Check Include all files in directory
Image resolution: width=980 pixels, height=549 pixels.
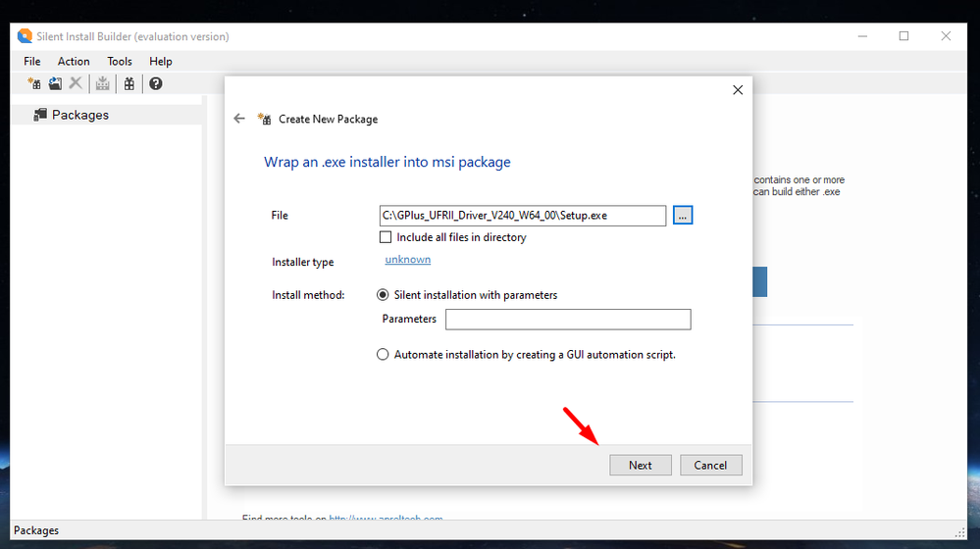(386, 237)
